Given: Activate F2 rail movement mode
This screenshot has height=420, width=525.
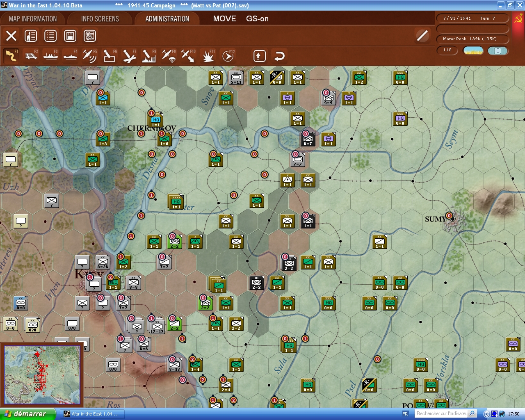Looking at the screenshot, I should point(31,56).
